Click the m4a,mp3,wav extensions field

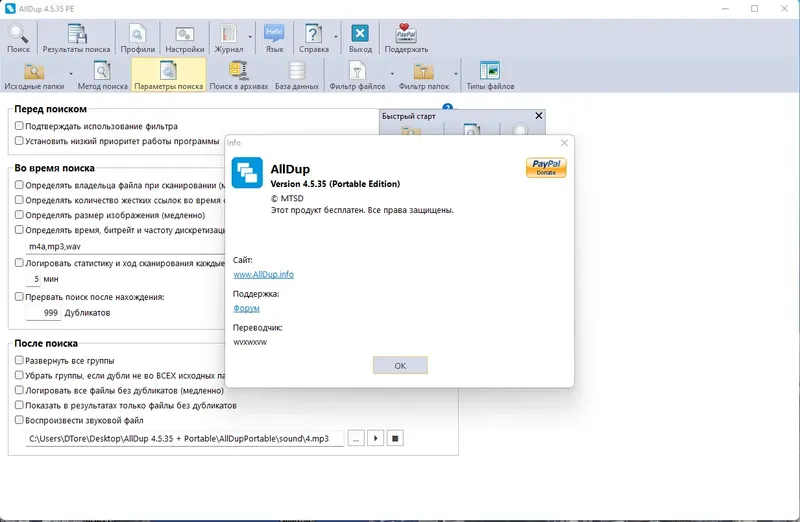point(125,246)
